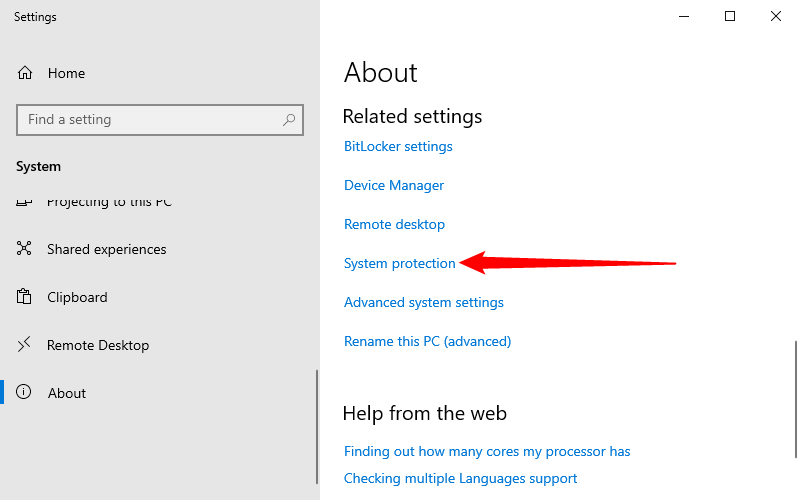Click the Remote Desktop sidebar icon
The image size is (799, 500).
(25, 345)
